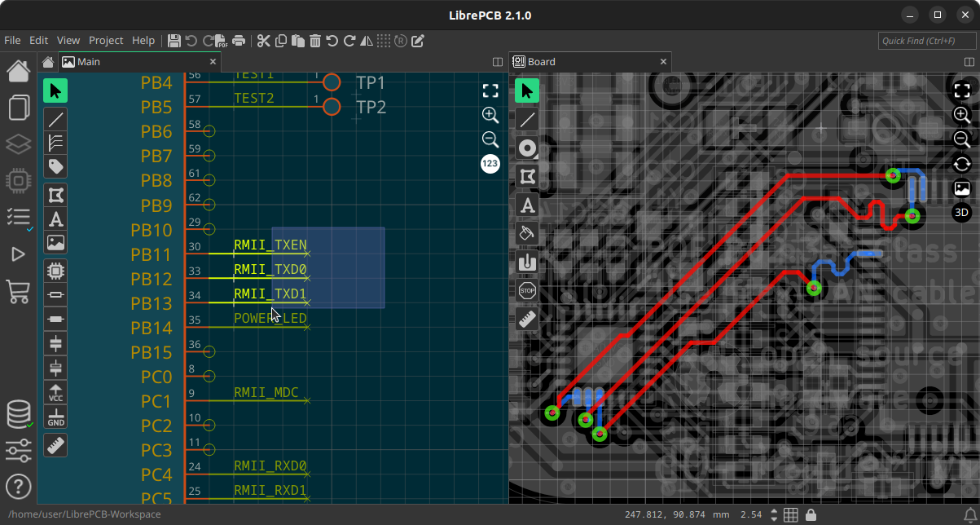Open the Documents/pages panel in sidebar
This screenshot has width=980, height=525.
pyautogui.click(x=19, y=108)
